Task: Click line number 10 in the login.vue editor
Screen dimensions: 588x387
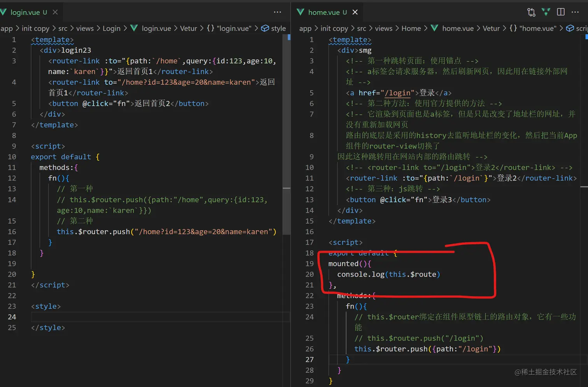Action: coord(12,157)
